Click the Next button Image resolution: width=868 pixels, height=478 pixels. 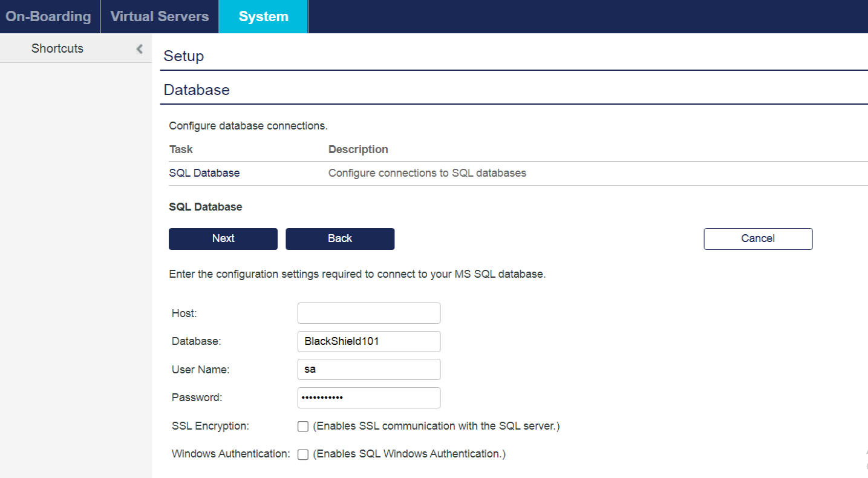click(x=223, y=238)
